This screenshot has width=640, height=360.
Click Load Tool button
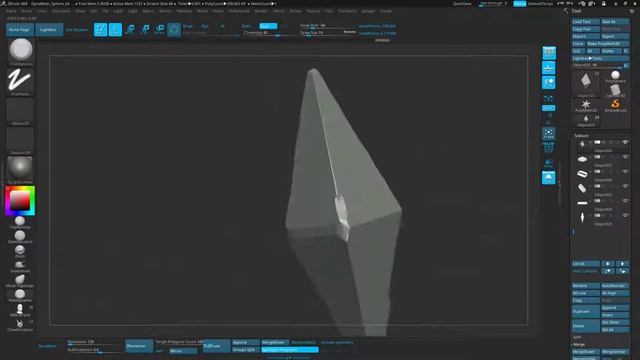586,22
